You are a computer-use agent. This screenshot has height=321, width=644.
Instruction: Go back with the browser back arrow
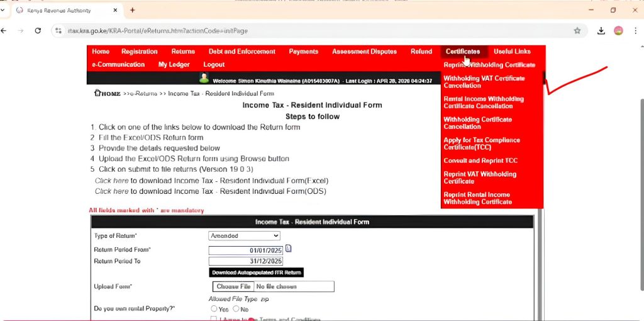[x=4, y=30]
